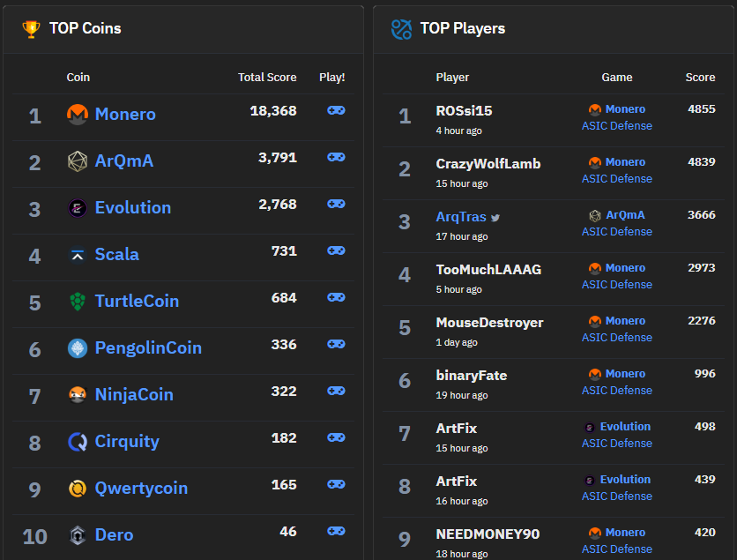Click the Scala coin logo

tap(78, 255)
